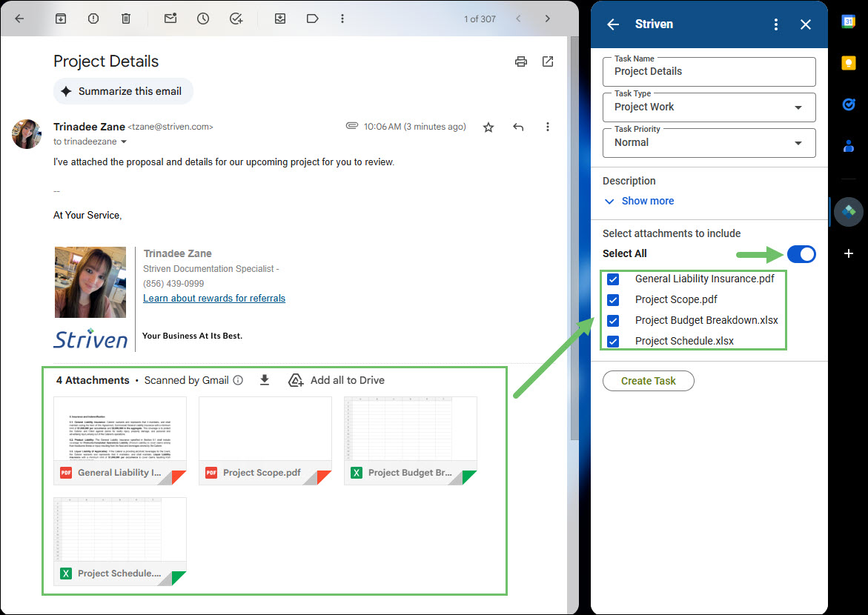Mark the email as unread

click(170, 19)
